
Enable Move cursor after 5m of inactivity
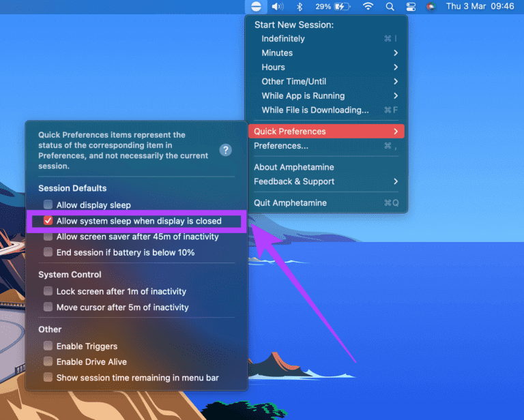click(48, 307)
